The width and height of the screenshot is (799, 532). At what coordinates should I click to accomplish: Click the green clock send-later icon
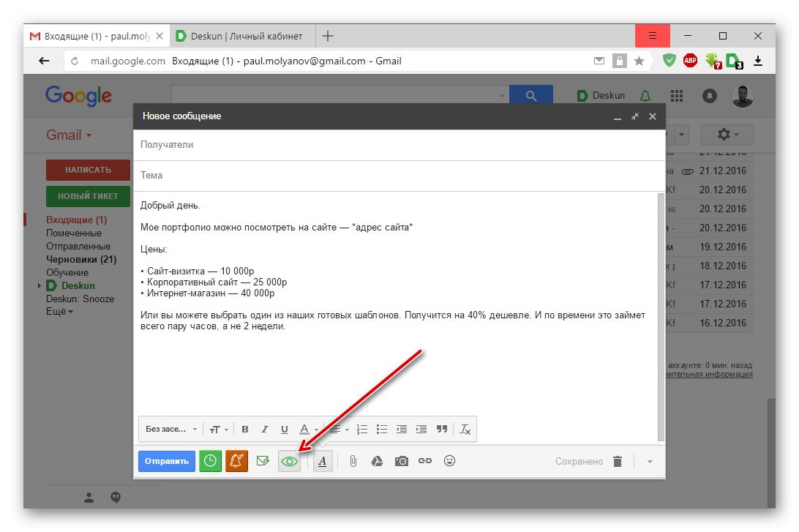(210, 461)
